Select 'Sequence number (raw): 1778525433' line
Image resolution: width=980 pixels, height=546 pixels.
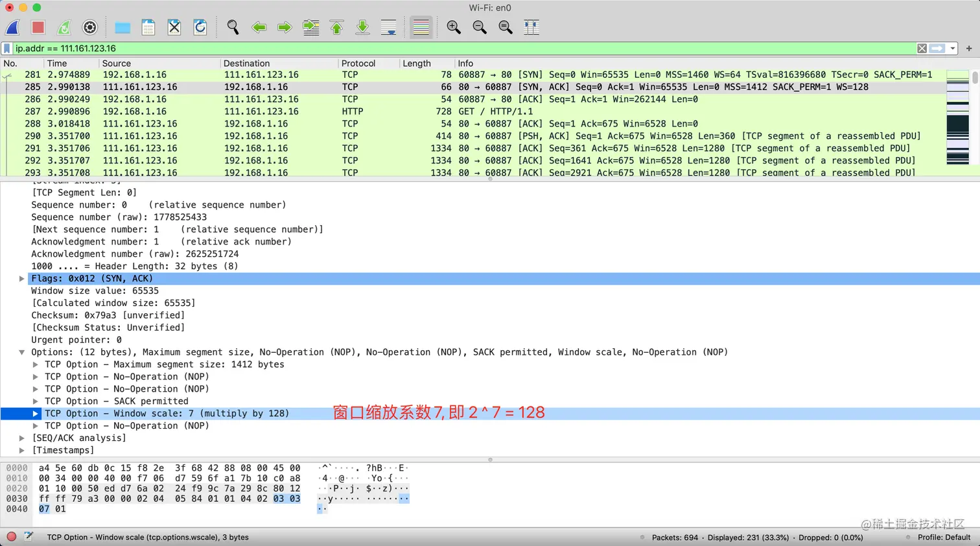[x=119, y=217]
